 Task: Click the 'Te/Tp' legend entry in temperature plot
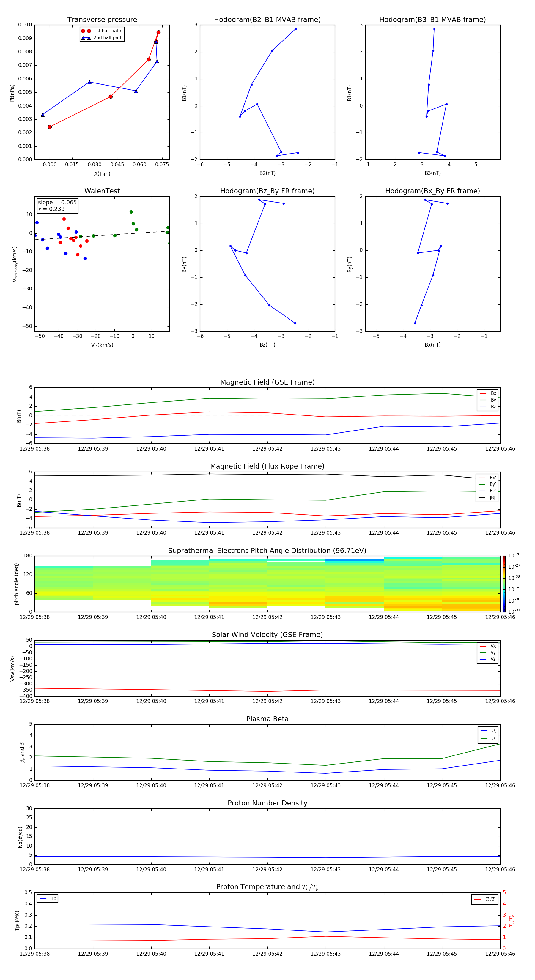pyautogui.click(x=485, y=899)
